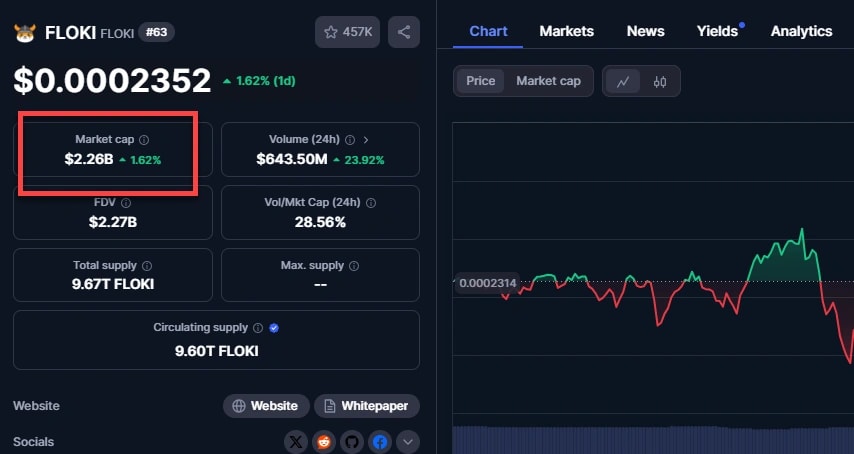The width and height of the screenshot is (854, 454).
Task: Expand Volume (24h) details arrow
Action: click(x=365, y=140)
